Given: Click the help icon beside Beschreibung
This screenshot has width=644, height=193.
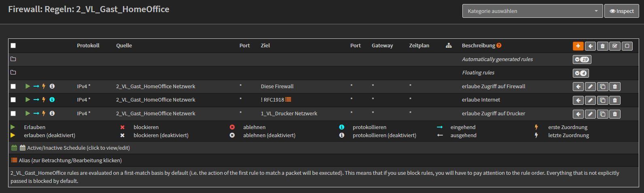Looking at the screenshot, I should point(499,46).
